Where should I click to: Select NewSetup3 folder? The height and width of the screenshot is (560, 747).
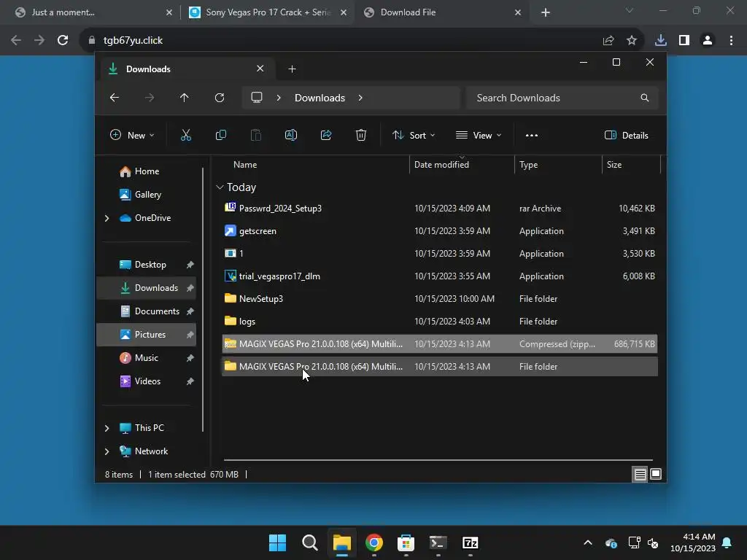coord(439,298)
